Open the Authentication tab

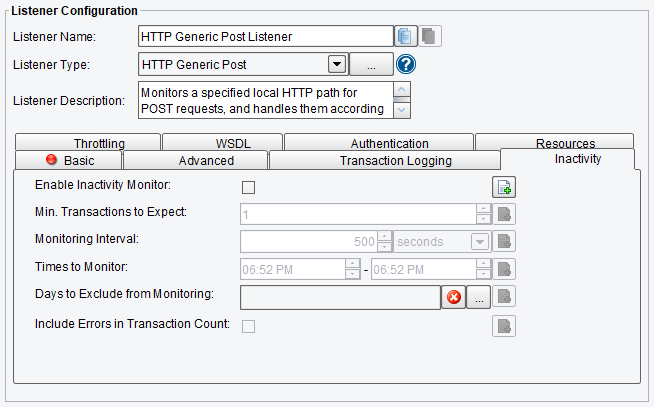point(379,143)
